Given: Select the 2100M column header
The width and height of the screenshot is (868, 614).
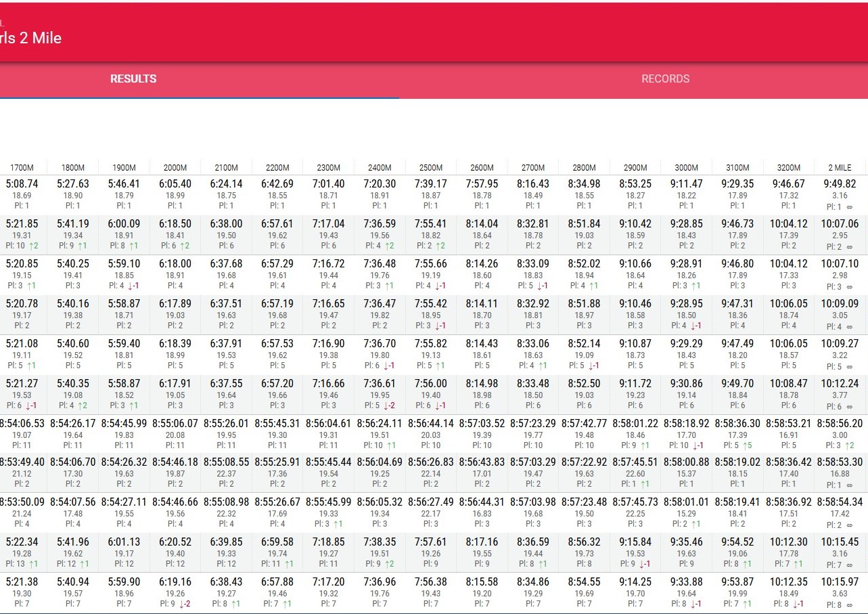Looking at the screenshot, I should click(x=227, y=168).
